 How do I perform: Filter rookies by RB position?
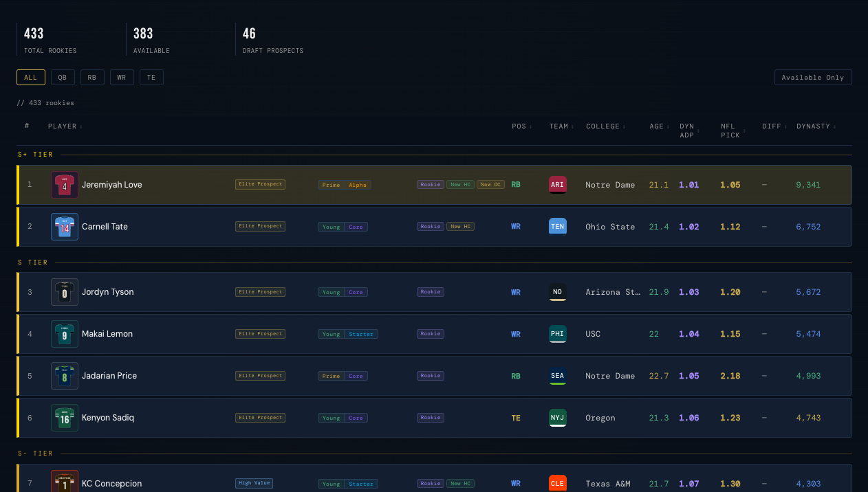[x=92, y=78]
